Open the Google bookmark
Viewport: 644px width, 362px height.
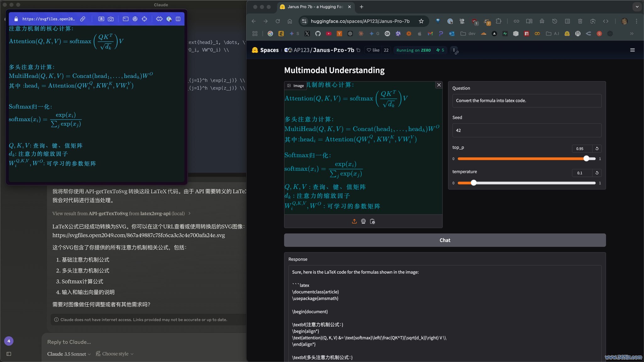[270, 34]
